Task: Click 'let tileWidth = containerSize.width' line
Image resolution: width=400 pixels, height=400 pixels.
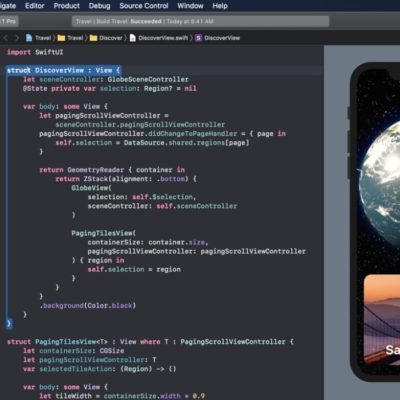Action: pyautogui.click(x=122, y=396)
